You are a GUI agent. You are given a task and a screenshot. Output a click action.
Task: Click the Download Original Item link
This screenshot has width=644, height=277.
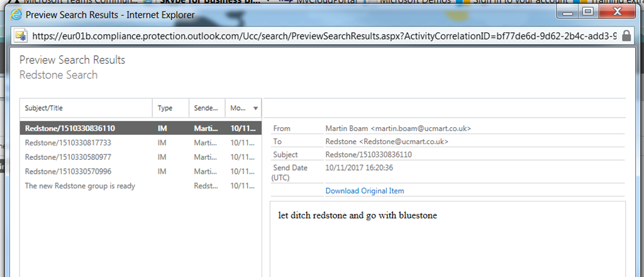365,191
